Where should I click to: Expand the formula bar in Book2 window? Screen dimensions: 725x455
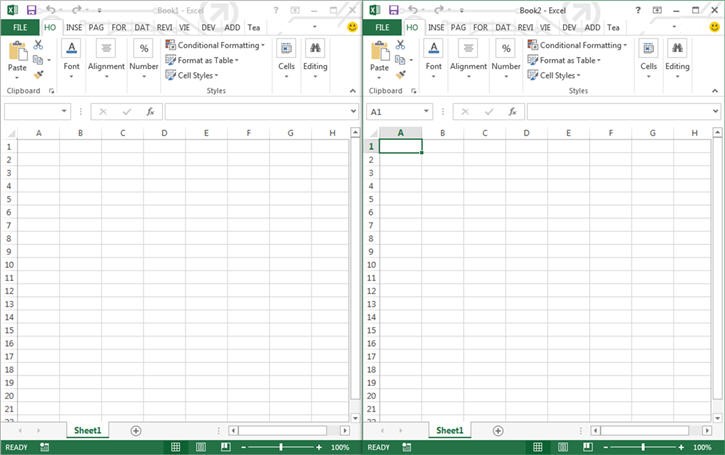(x=715, y=111)
